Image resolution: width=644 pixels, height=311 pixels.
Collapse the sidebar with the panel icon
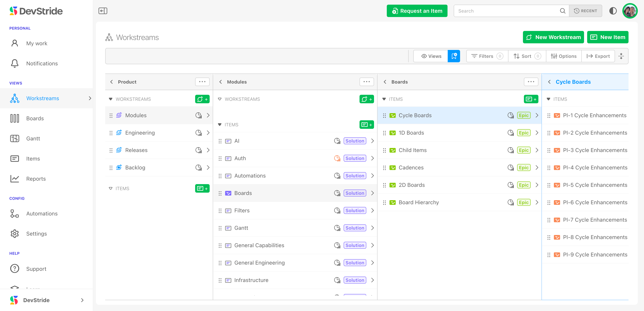[103, 11]
